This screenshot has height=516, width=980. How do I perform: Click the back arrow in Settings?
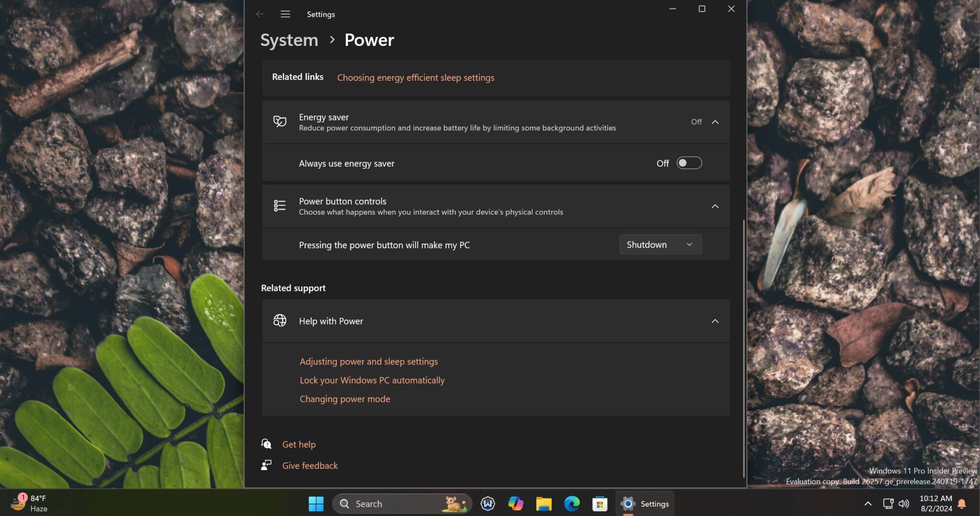(x=260, y=14)
